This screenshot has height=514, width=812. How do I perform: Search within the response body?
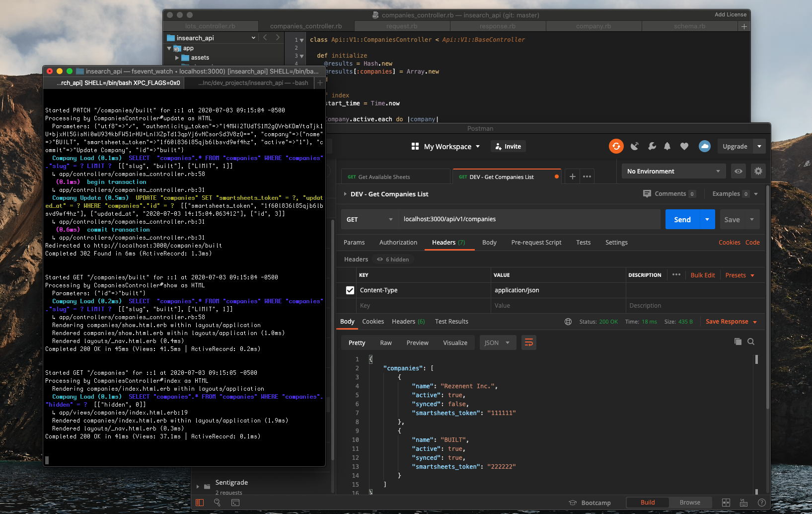751,342
